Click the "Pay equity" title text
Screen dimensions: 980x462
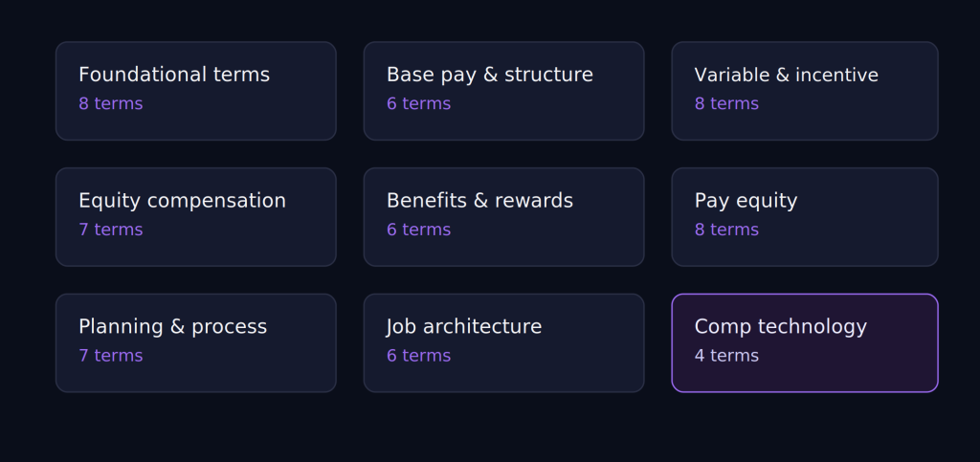click(746, 201)
